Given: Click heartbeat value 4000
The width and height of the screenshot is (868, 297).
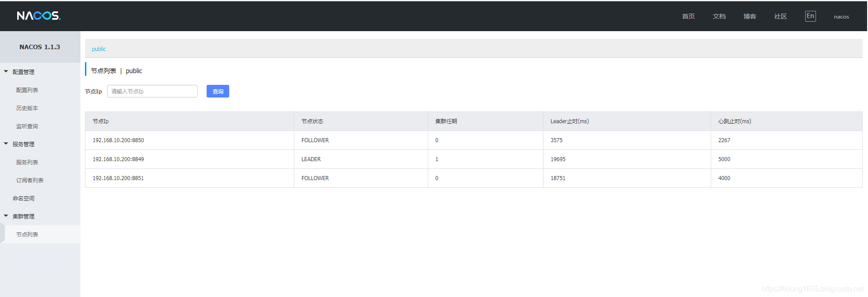Looking at the screenshot, I should 724,178.
